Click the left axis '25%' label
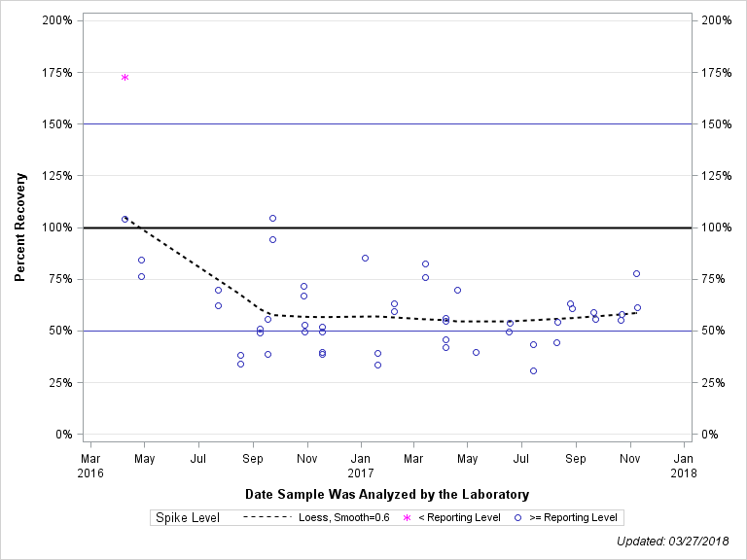Viewport: 747px width, 560px height. click(60, 383)
